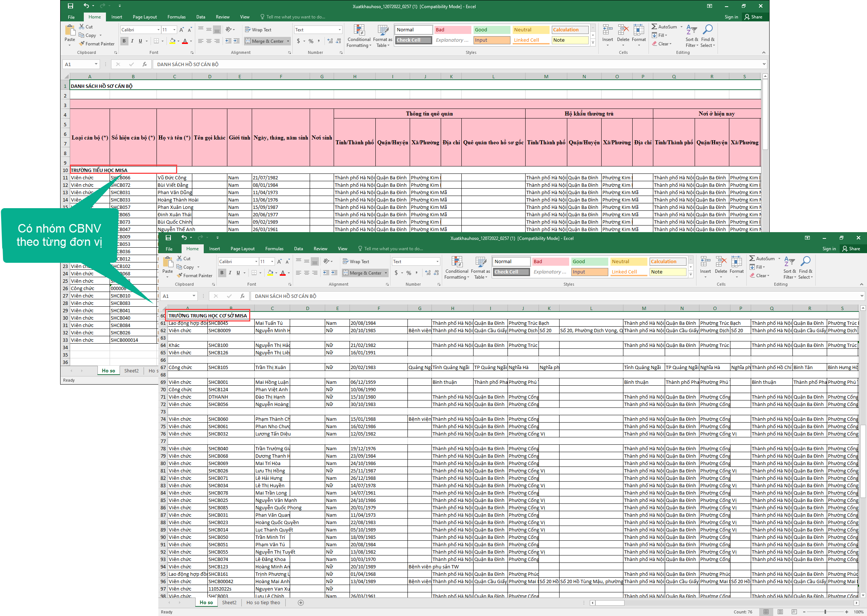Click Format Painter in the background Excel window
The height and width of the screenshot is (616, 867).
coord(97,44)
